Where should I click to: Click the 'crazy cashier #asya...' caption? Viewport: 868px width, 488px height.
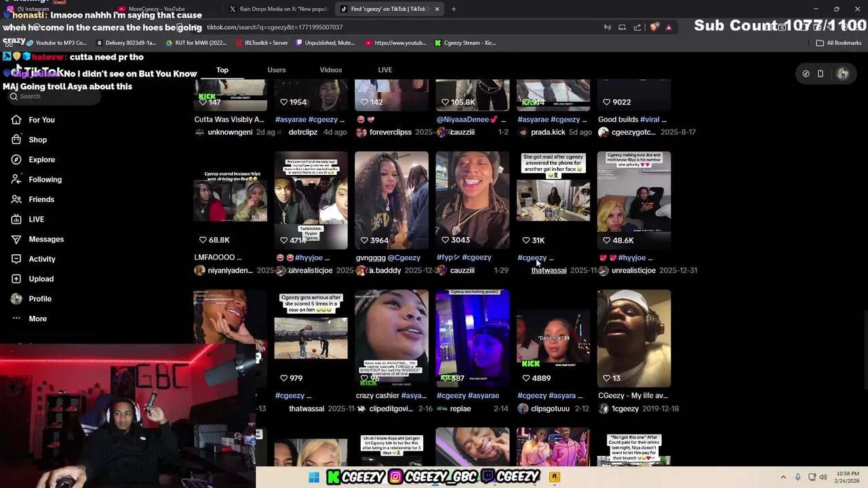click(x=391, y=396)
